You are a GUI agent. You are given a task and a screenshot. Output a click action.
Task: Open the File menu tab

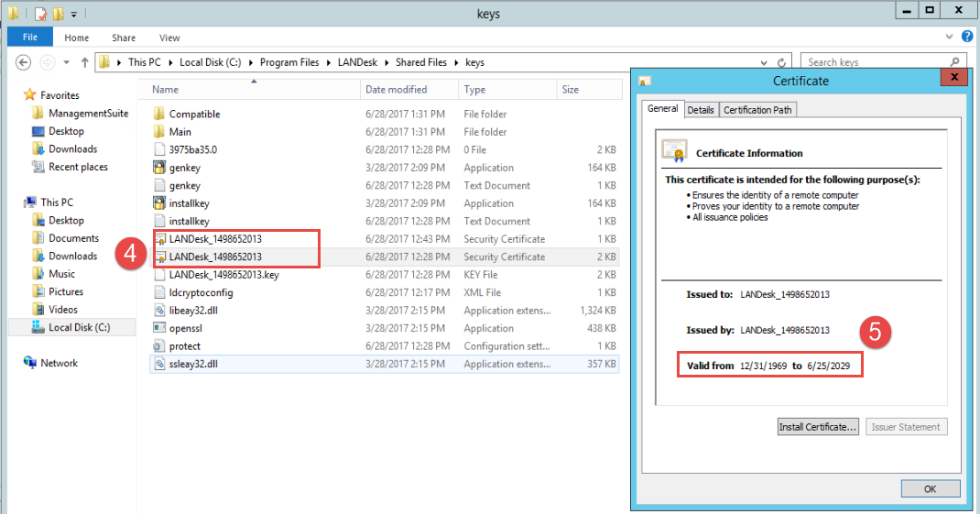point(30,38)
